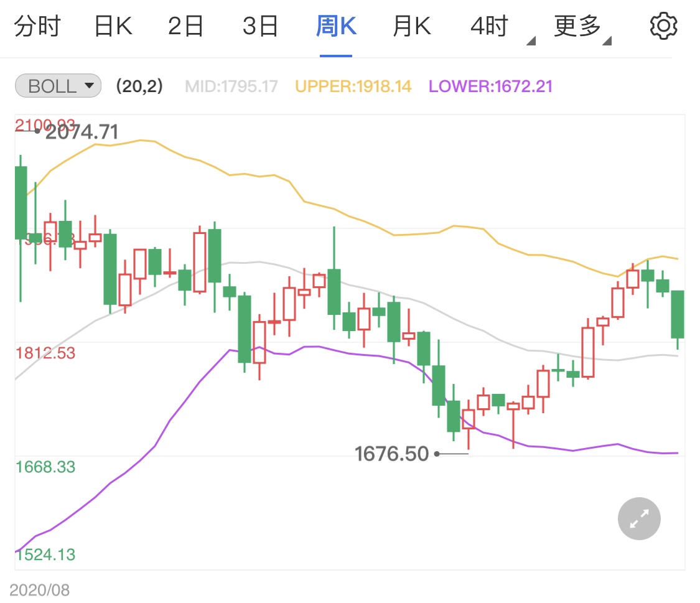700x603 pixels.
Task: Select the 2日 timeframe tab
Action: point(185,26)
